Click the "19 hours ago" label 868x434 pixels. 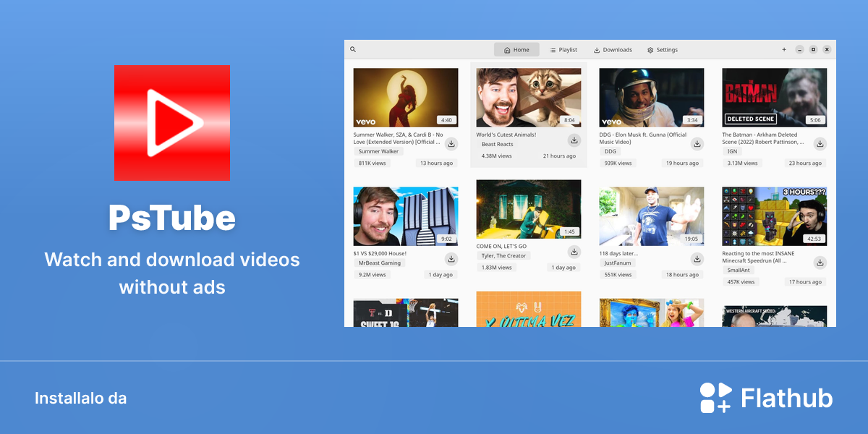tap(682, 163)
